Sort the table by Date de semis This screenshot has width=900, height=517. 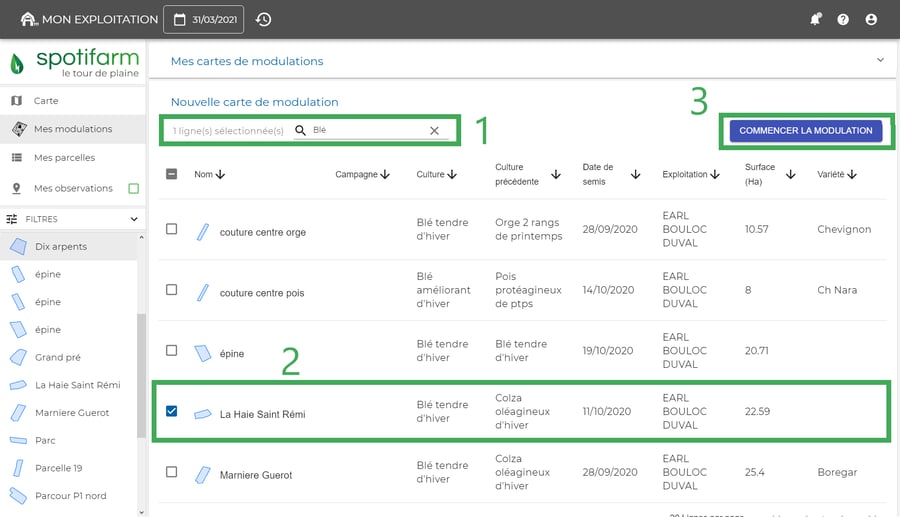[635, 174]
